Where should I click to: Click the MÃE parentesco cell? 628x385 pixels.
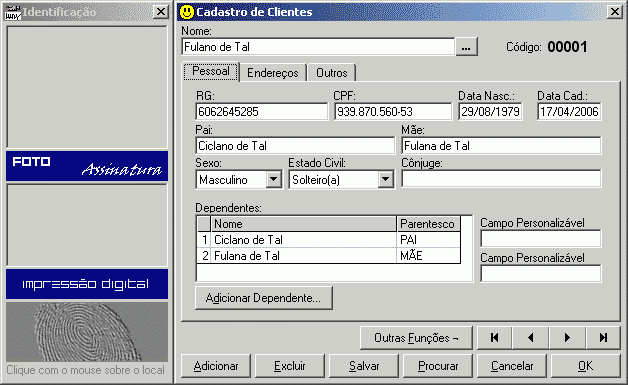tap(429, 256)
